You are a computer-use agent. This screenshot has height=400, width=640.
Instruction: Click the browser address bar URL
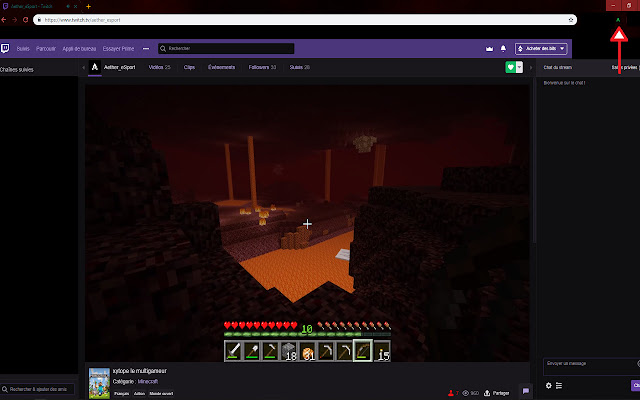tap(82, 20)
